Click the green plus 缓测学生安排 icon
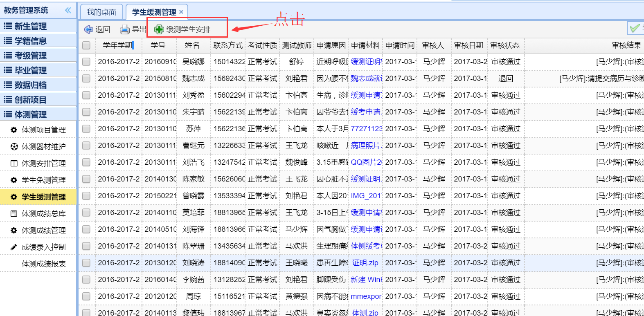 pos(159,29)
